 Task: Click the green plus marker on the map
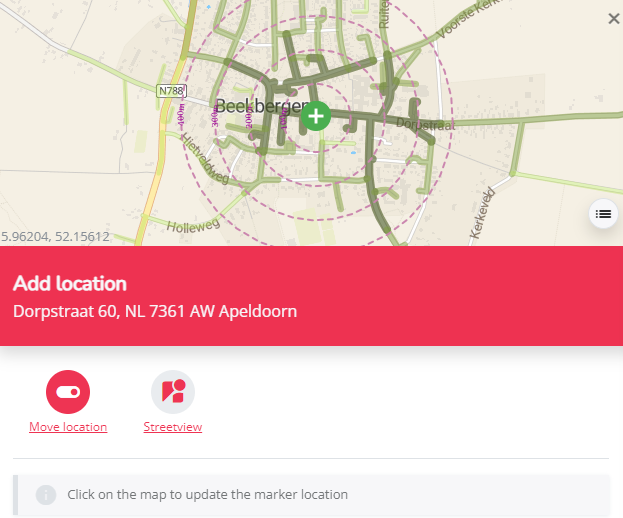[x=316, y=116]
